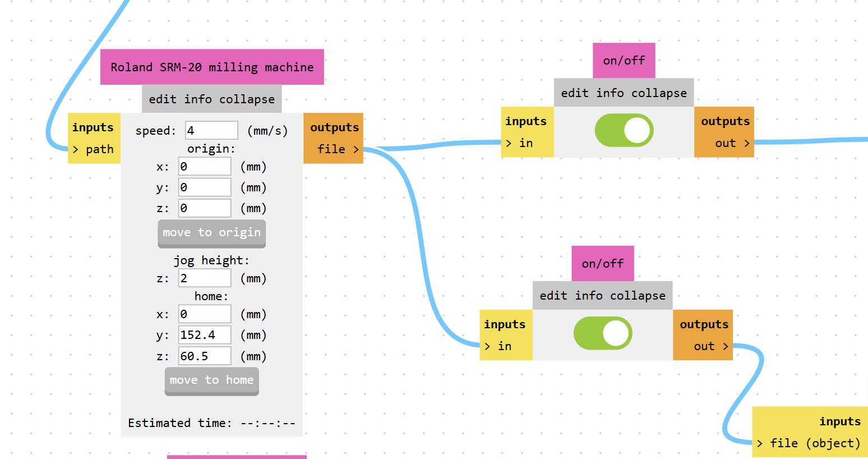
Task: Collapse the upper on/off module
Action: click(659, 93)
